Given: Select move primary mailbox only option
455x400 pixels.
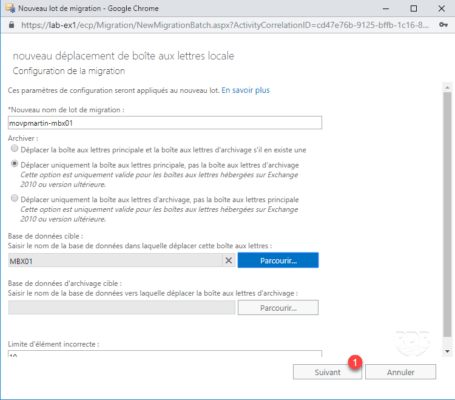Looking at the screenshot, I should tap(14, 164).
